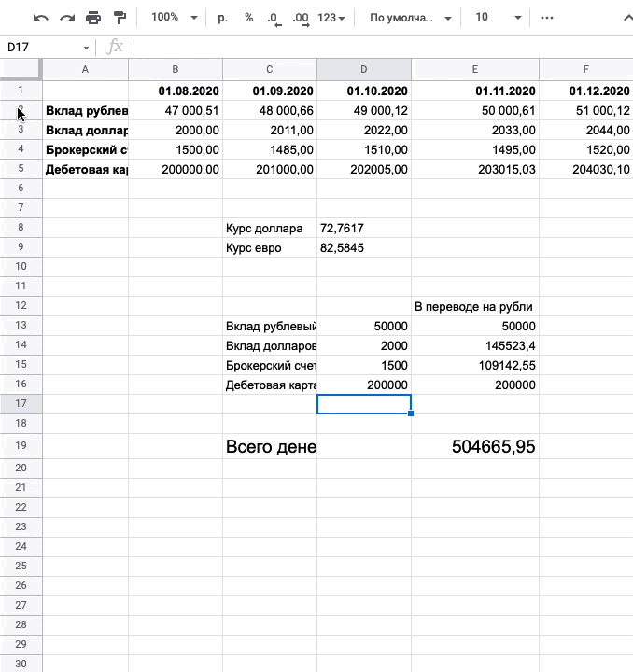The image size is (633, 672).
Task: Open the font size 10 dropdown
Action: (x=498, y=18)
